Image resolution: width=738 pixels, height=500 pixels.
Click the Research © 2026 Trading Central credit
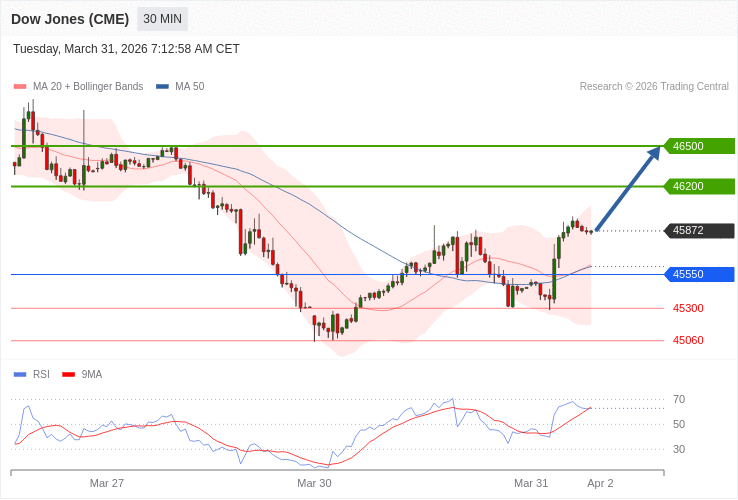tap(654, 87)
